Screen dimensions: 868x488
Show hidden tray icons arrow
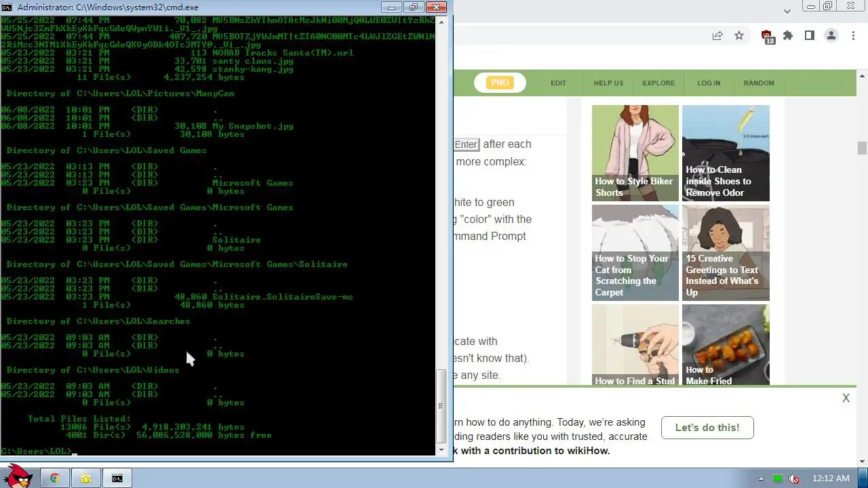pos(761,479)
